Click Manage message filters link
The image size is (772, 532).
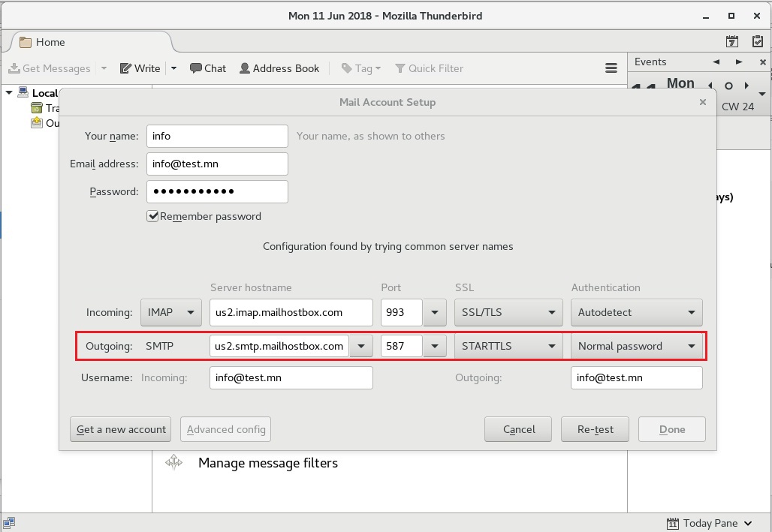268,463
